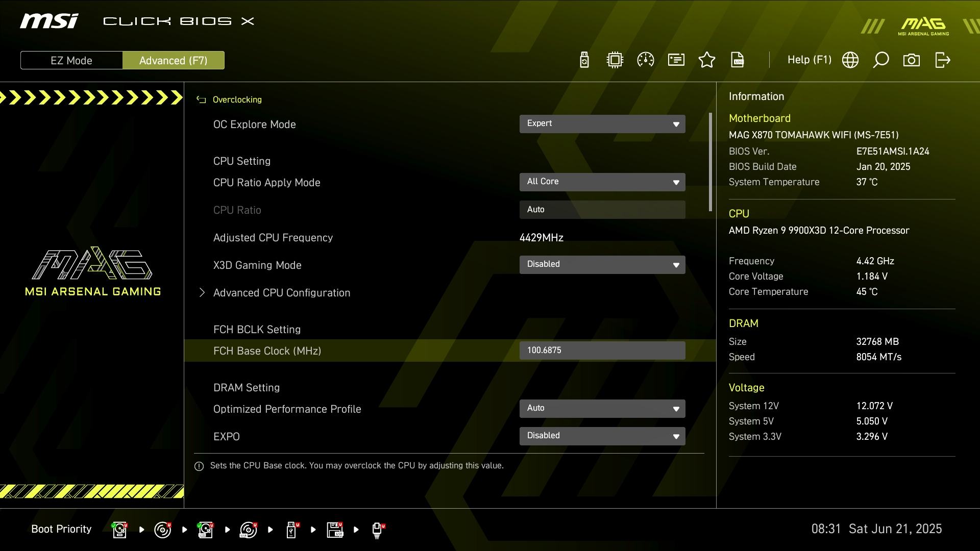
Task: Click Help (F1)
Action: pos(809,60)
